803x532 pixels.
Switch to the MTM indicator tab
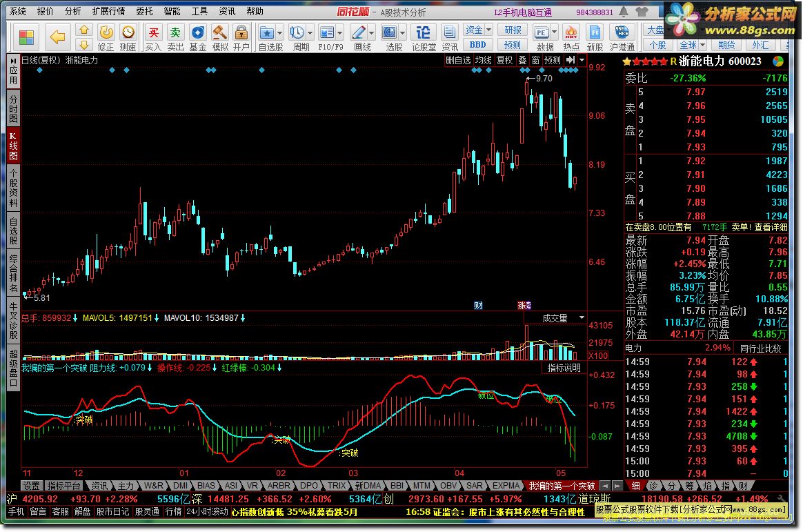point(422,485)
